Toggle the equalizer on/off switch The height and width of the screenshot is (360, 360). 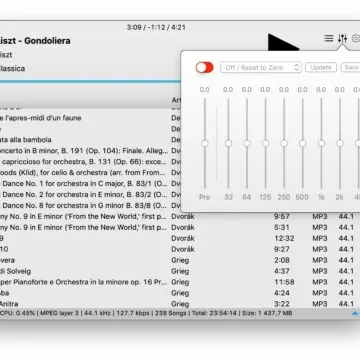click(x=204, y=68)
